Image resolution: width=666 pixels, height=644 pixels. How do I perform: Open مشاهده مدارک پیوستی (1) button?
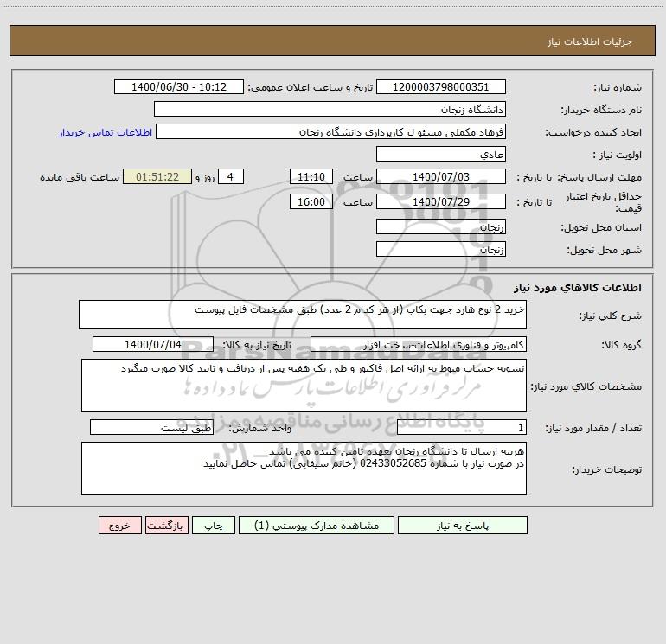coord(317,525)
